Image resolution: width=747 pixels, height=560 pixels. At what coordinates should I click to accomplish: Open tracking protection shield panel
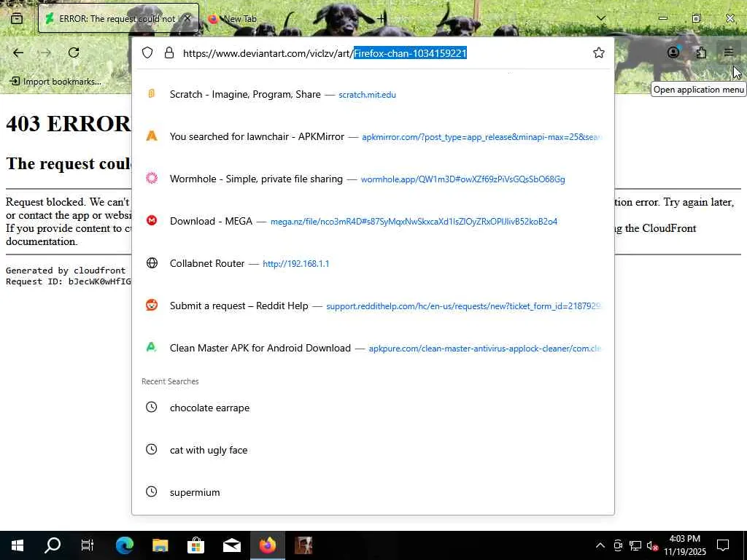point(147,52)
